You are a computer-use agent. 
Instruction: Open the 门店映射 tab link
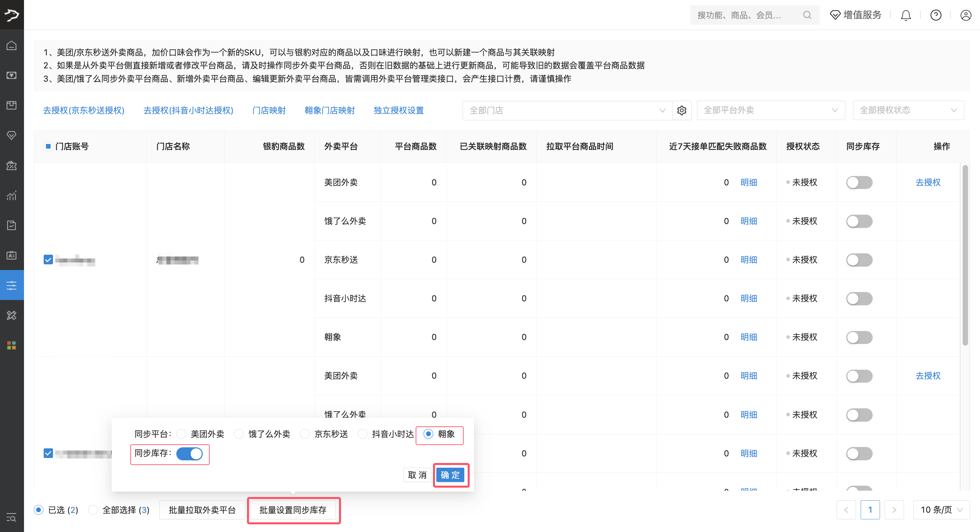coord(269,110)
